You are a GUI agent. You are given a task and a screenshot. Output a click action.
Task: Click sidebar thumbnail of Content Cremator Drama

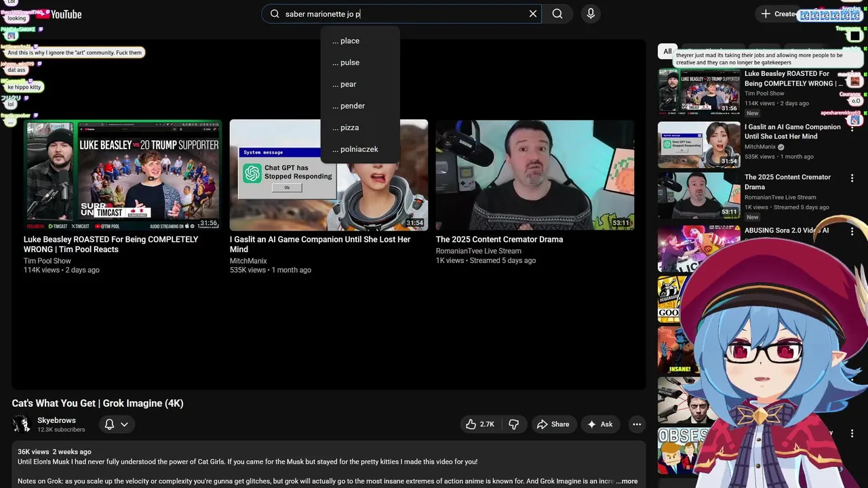699,195
